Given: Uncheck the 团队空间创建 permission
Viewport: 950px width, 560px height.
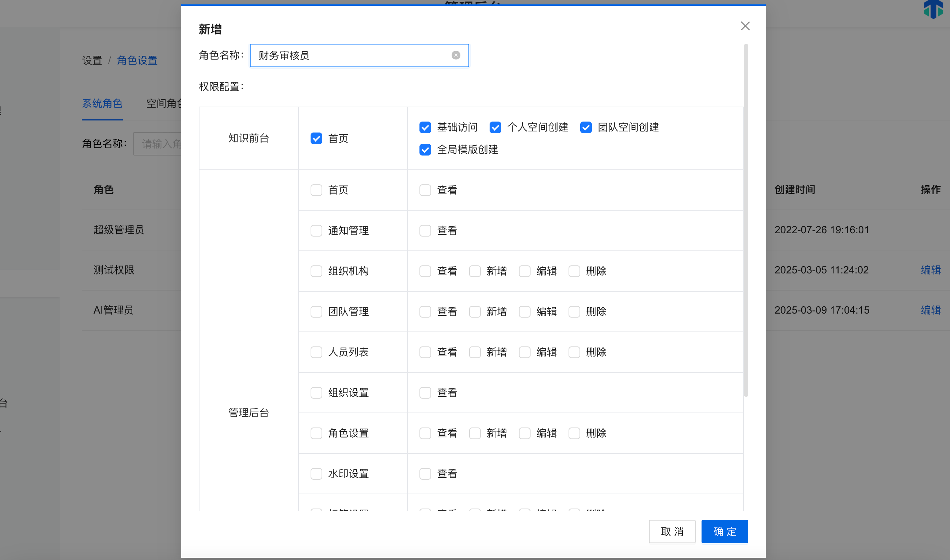Looking at the screenshot, I should point(586,127).
